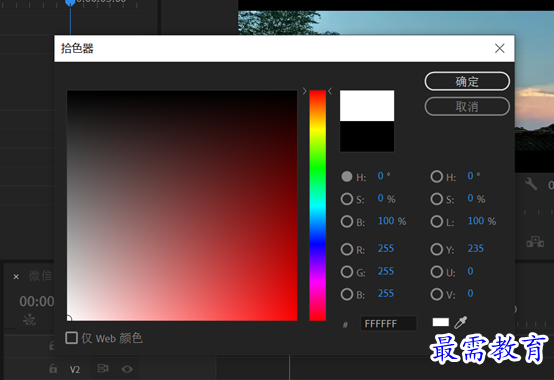Click the 微信 sequence tab label

[x=40, y=276]
